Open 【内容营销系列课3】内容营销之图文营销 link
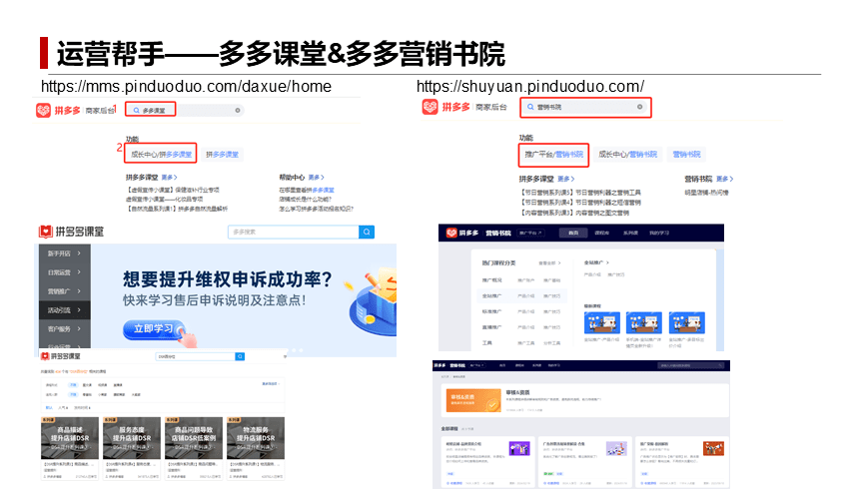Image resolution: width=868 pixels, height=490 pixels. [574, 213]
